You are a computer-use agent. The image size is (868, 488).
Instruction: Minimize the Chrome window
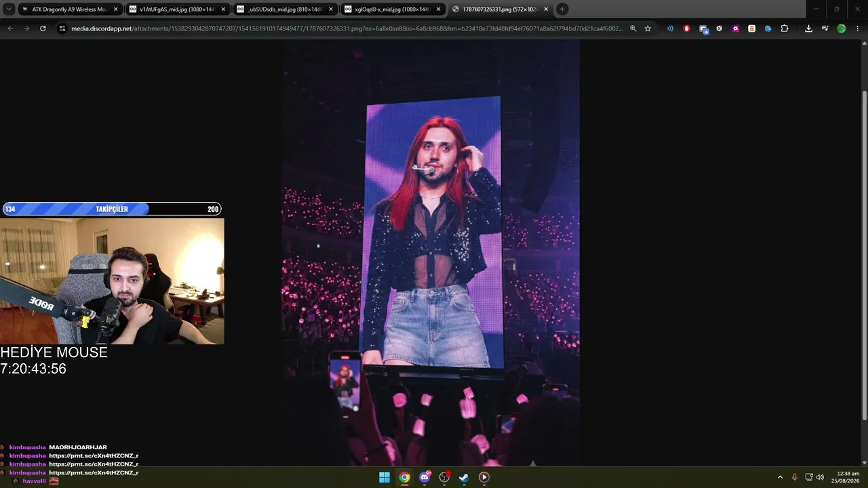pyautogui.click(x=816, y=9)
